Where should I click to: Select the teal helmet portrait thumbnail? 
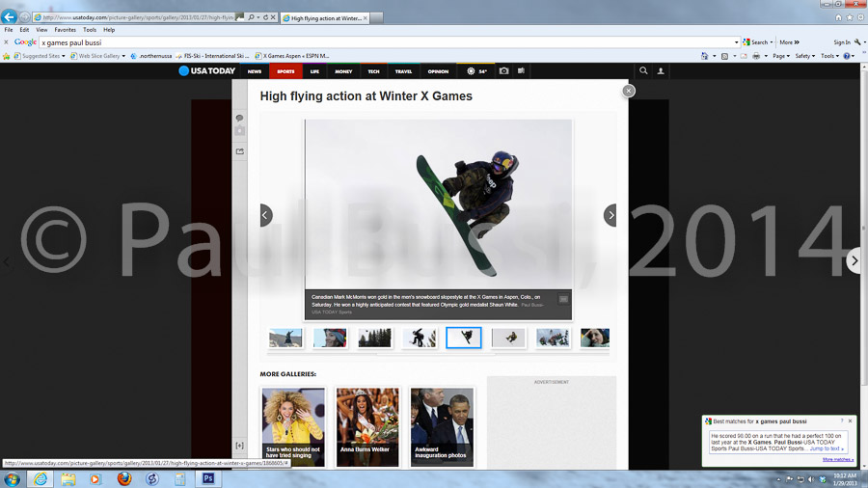point(330,338)
